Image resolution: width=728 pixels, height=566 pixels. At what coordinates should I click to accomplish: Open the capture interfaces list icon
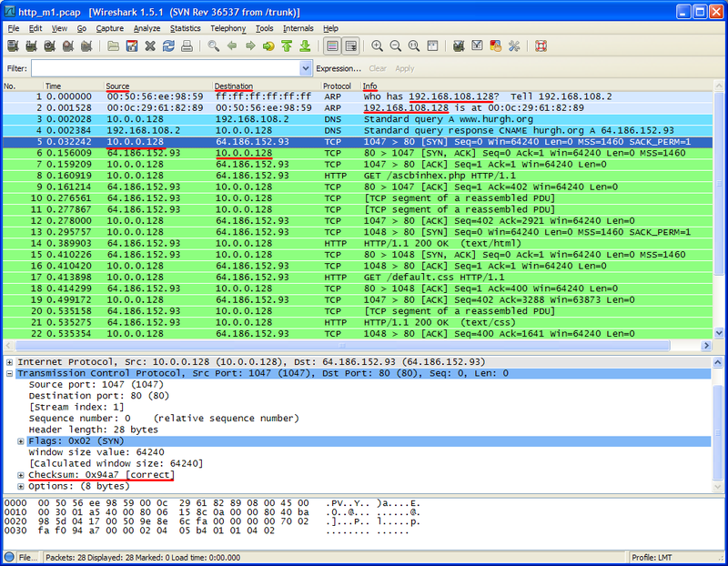click(x=13, y=46)
